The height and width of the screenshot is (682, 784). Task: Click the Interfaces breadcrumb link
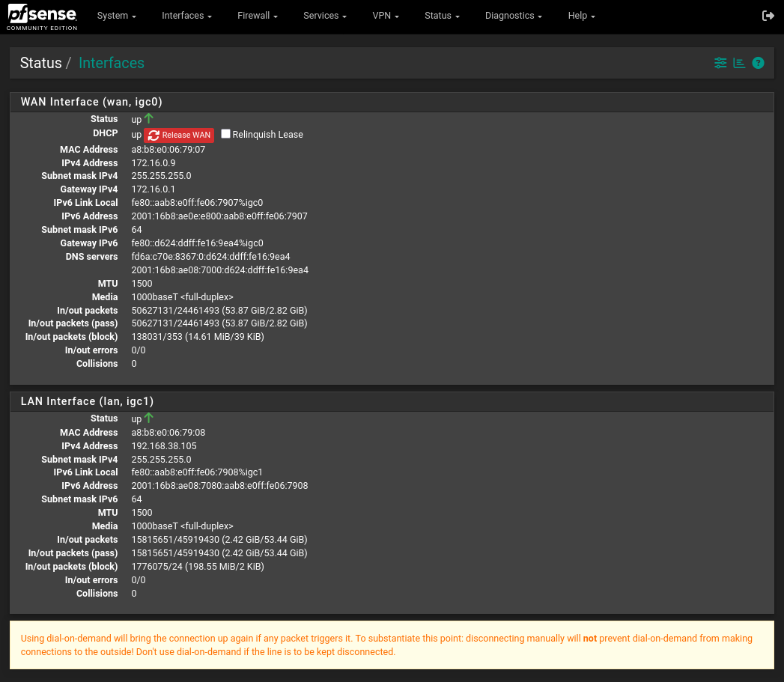pyautogui.click(x=111, y=63)
